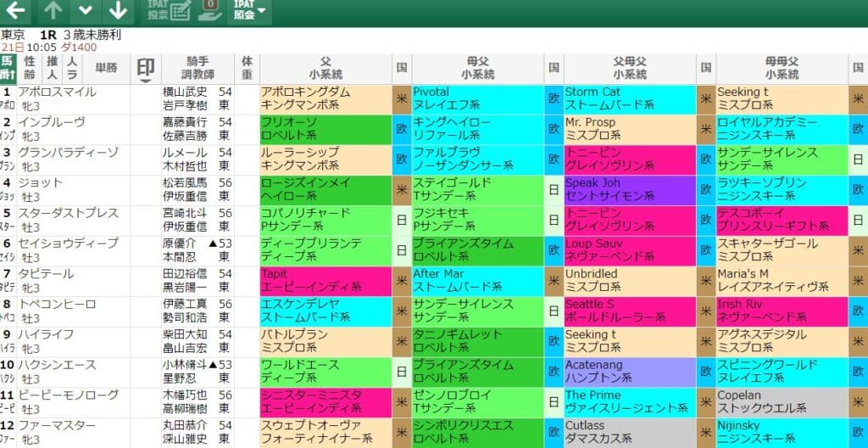
Task: Click jockey 柴田大知
Action: [185, 334]
